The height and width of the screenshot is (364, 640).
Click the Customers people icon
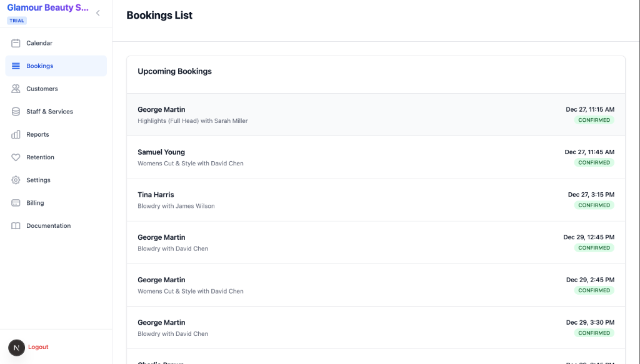pos(16,89)
